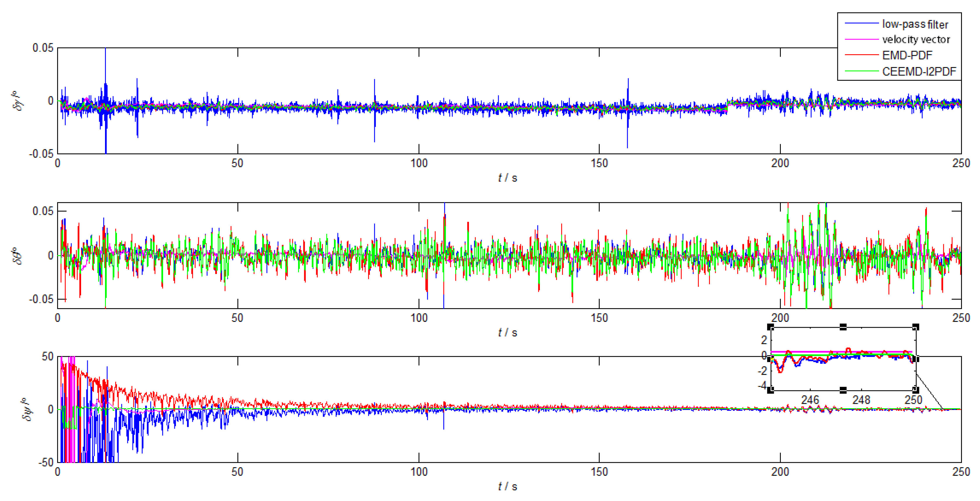Select the 'velocity vector' legend label
The height and width of the screenshot is (501, 980).
[916, 40]
